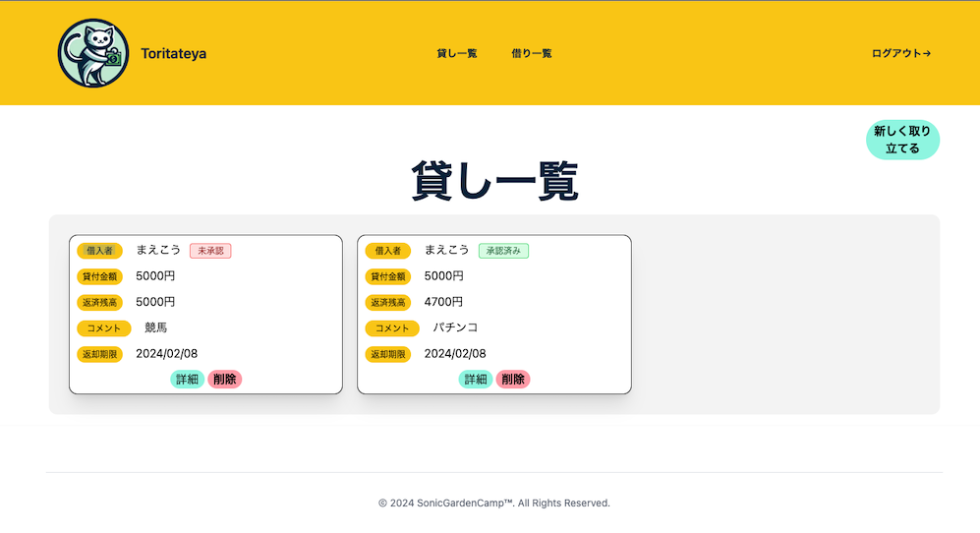Click the Toritateya brand name
Viewport: 980px width, 533px height.
(x=174, y=53)
